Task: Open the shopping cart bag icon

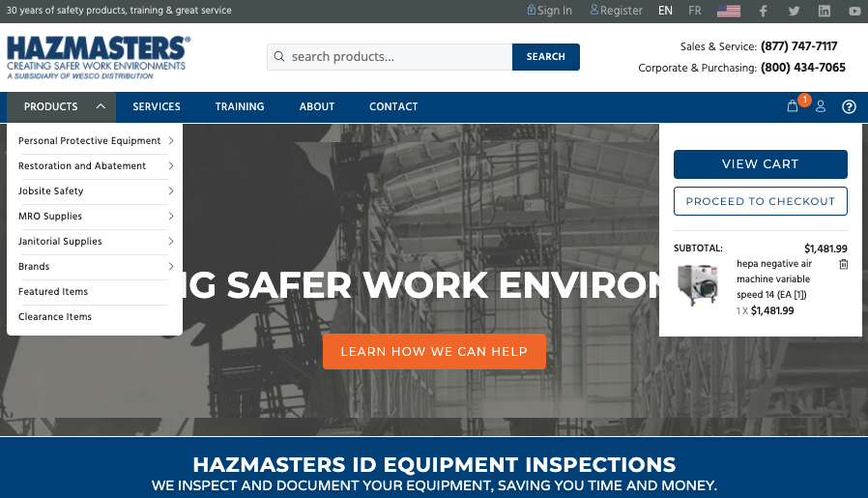Action: coord(793,106)
